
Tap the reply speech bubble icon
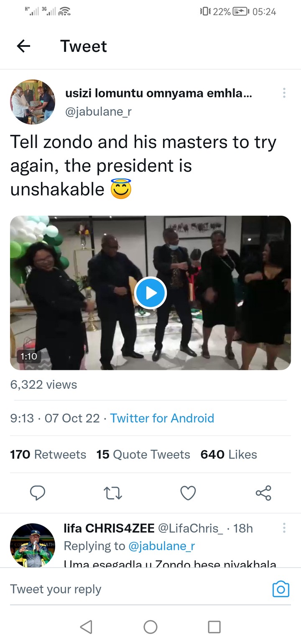tap(38, 493)
